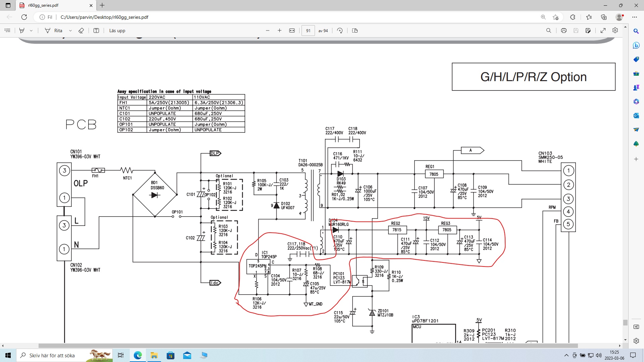This screenshot has width=644, height=362.
Task: Open the table of contents sidebar
Action: point(7,31)
